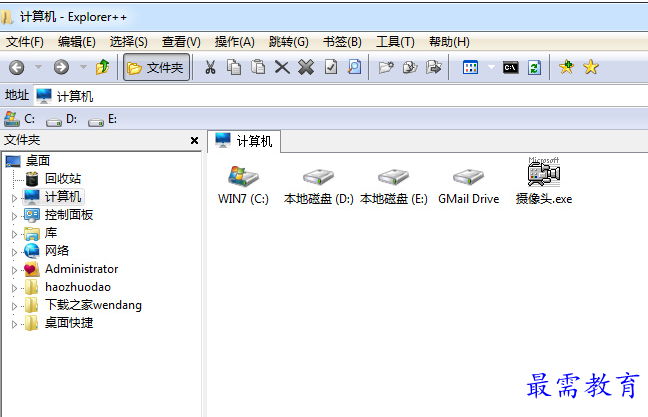Select 桌面快捷 folder in the tree
Viewport: 648px width, 417px height.
59,323
